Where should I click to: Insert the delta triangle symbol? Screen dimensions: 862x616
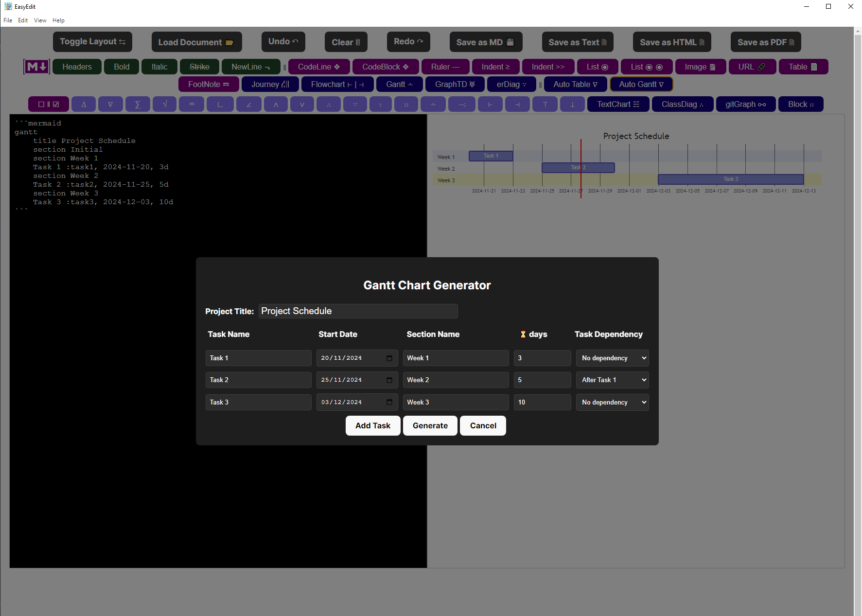coord(84,104)
